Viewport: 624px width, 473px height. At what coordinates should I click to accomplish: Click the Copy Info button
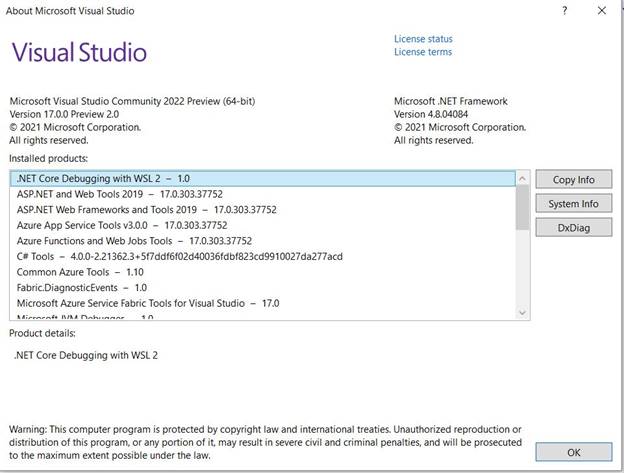click(573, 180)
